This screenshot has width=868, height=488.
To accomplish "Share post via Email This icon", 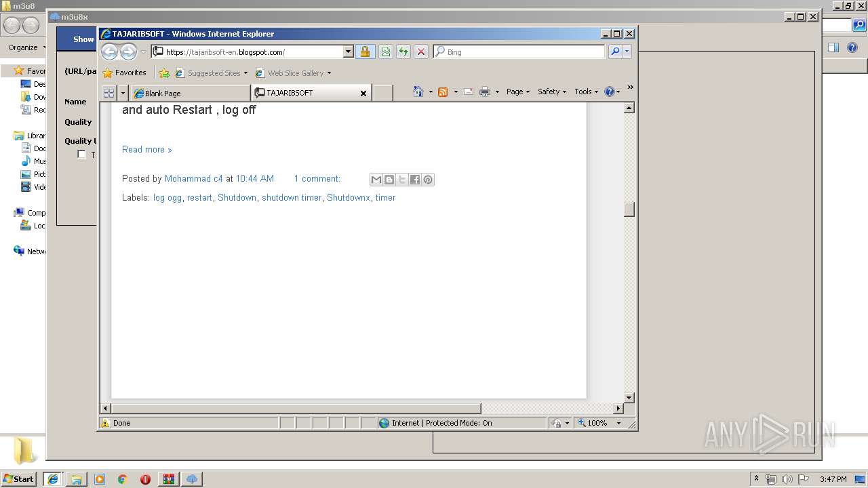I will (x=376, y=180).
